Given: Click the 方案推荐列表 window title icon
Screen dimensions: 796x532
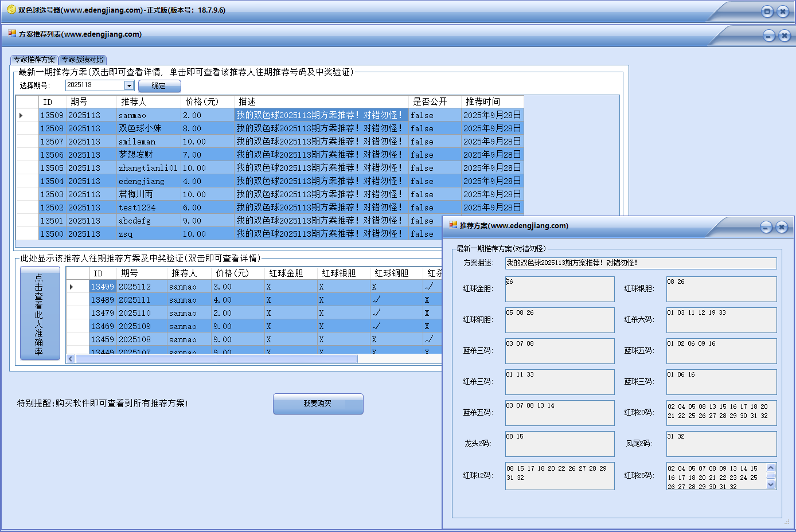Looking at the screenshot, I should click(12, 34).
